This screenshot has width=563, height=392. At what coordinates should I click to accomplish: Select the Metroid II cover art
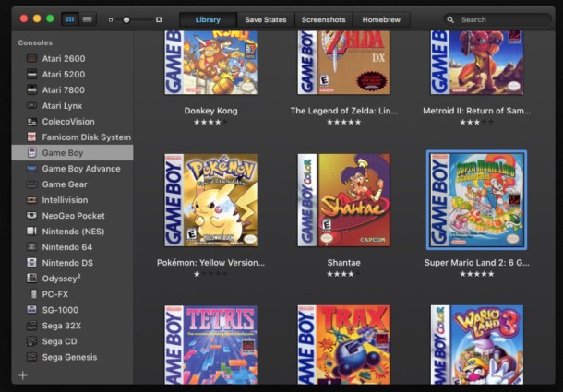point(477,63)
